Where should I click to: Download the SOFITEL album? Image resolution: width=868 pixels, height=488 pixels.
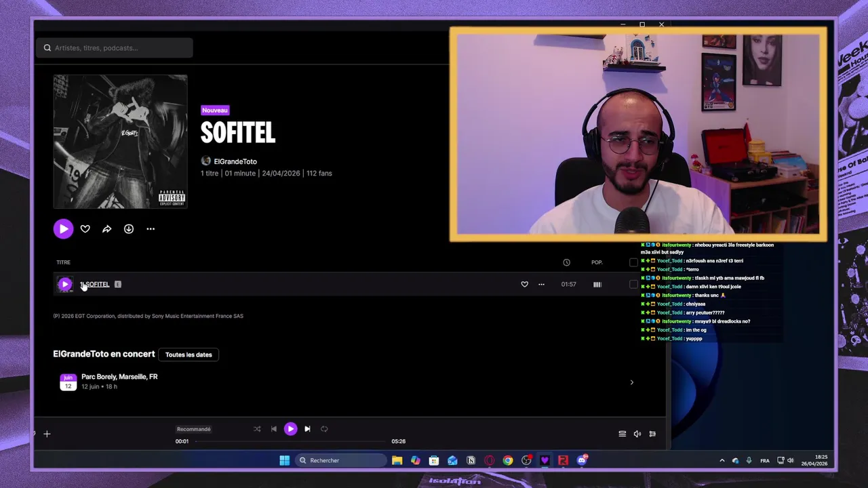[129, 229]
